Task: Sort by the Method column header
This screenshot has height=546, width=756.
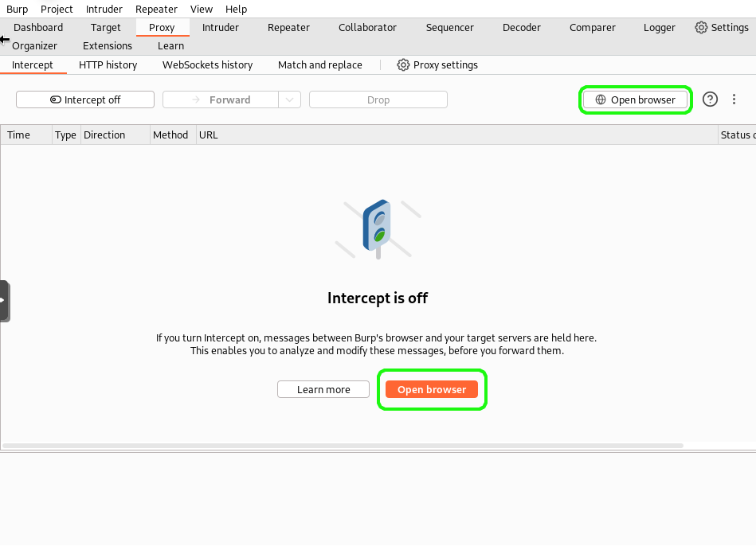Action: tap(173, 135)
